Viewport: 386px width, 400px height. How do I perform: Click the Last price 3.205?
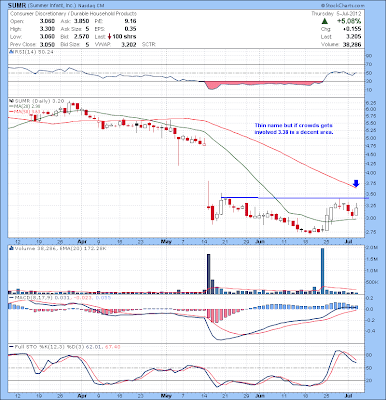tap(353, 37)
